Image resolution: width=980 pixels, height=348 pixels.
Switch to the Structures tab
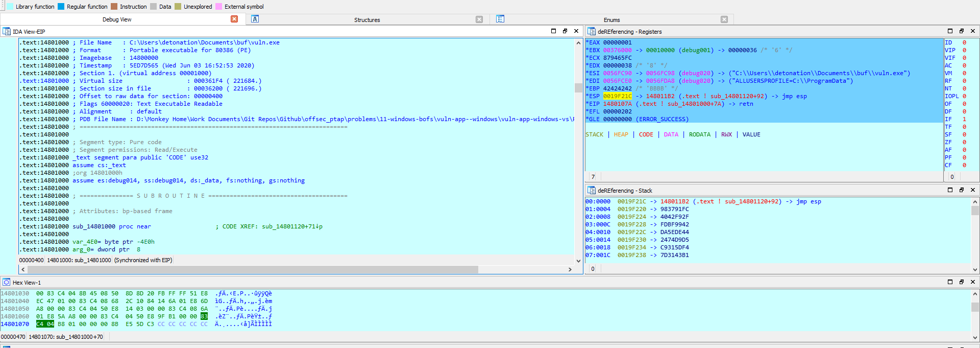coord(367,20)
